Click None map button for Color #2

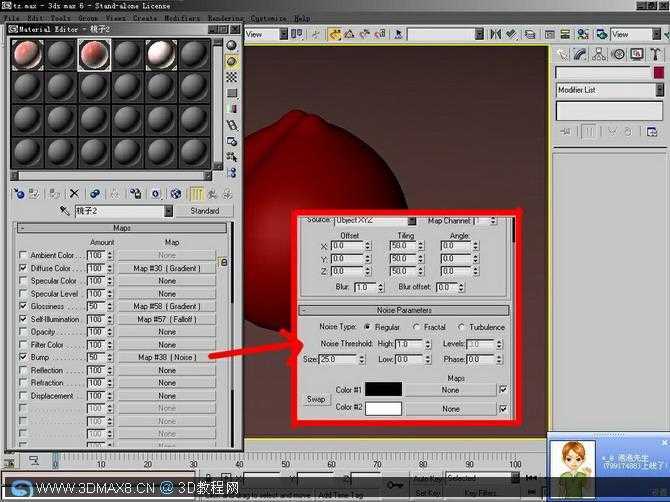click(451, 409)
